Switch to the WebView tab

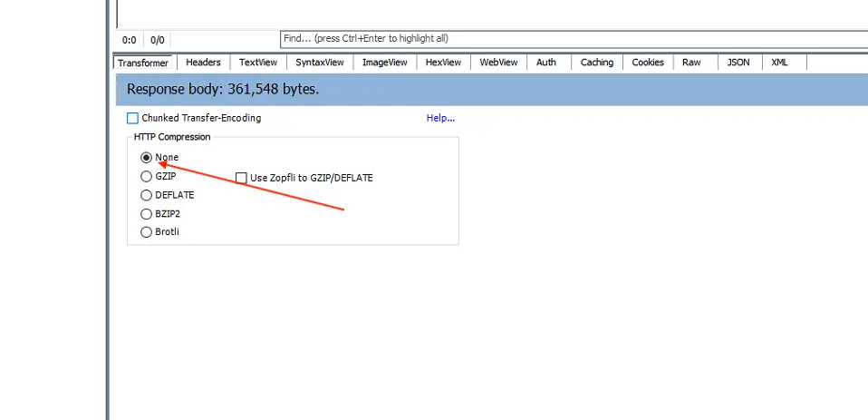498,62
